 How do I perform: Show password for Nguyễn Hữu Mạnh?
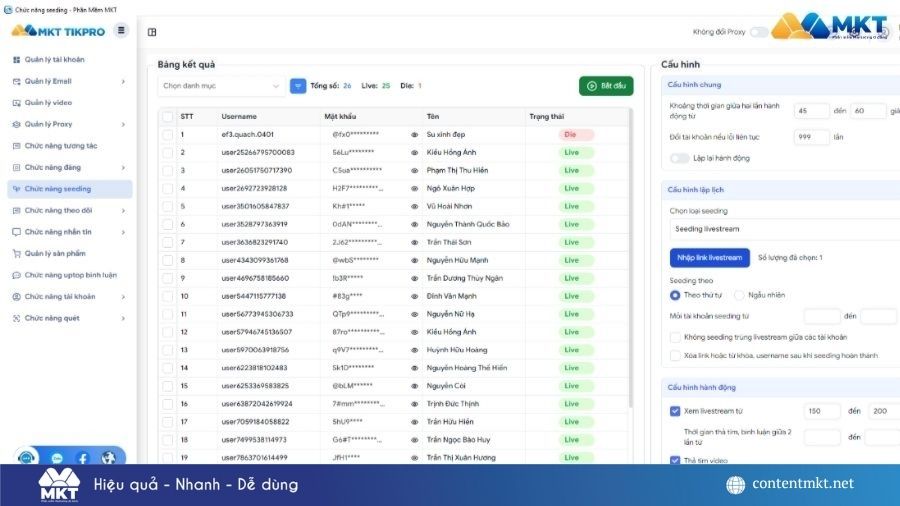point(414,260)
